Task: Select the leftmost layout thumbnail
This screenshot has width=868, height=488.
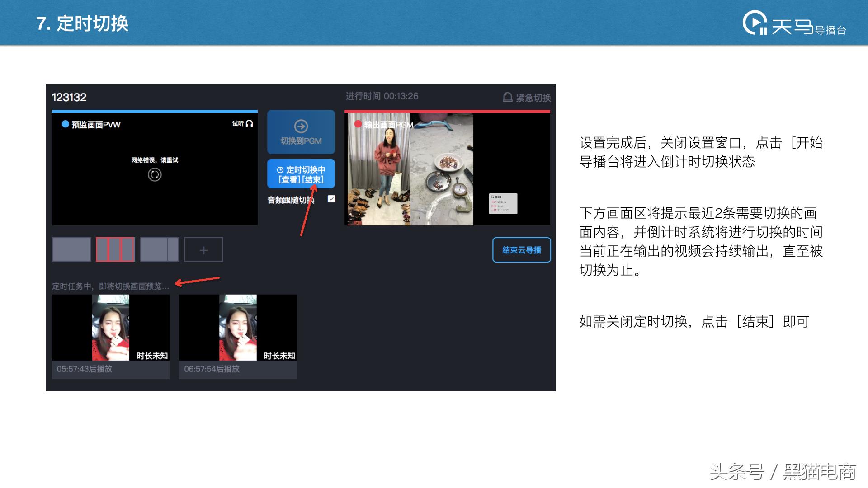Action: pyautogui.click(x=71, y=249)
